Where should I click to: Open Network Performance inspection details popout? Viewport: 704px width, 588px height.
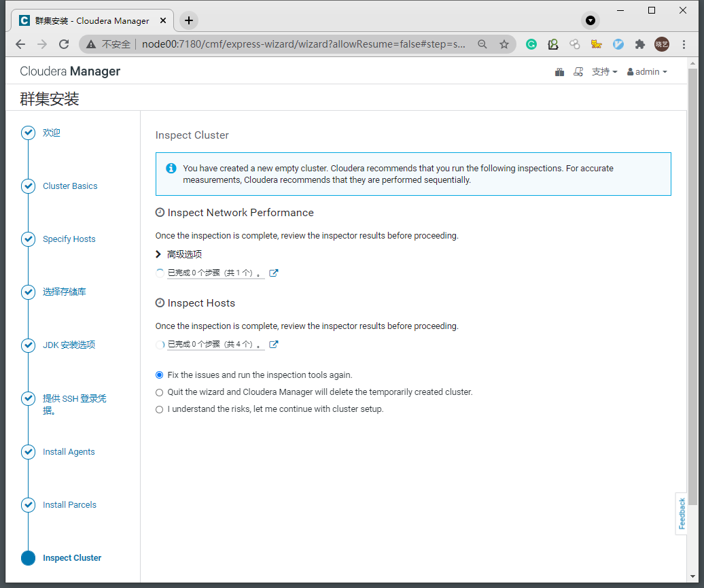pyautogui.click(x=273, y=273)
